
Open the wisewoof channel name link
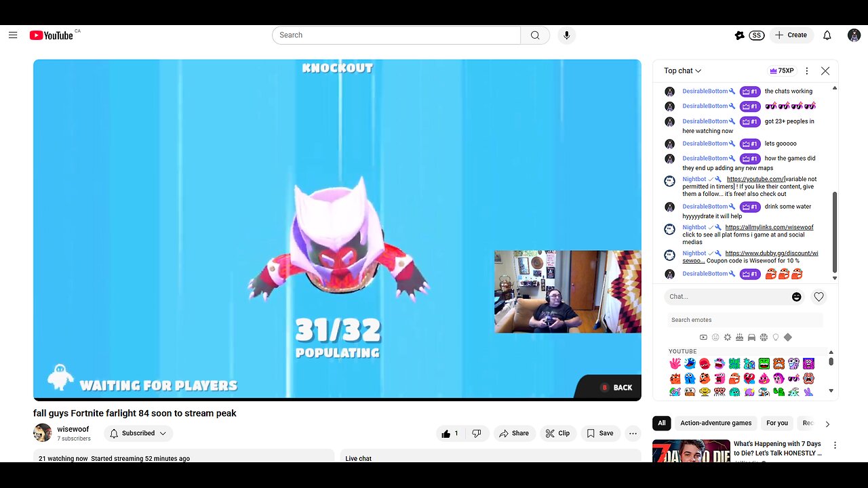[73, 429]
